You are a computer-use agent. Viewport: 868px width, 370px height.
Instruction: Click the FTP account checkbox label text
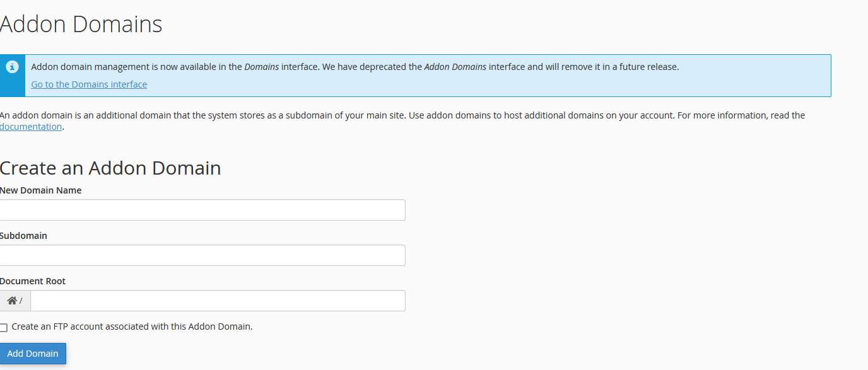pyautogui.click(x=132, y=327)
